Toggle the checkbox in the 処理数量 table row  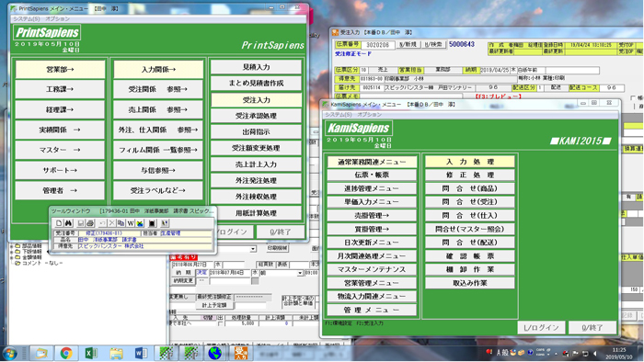(221, 323)
